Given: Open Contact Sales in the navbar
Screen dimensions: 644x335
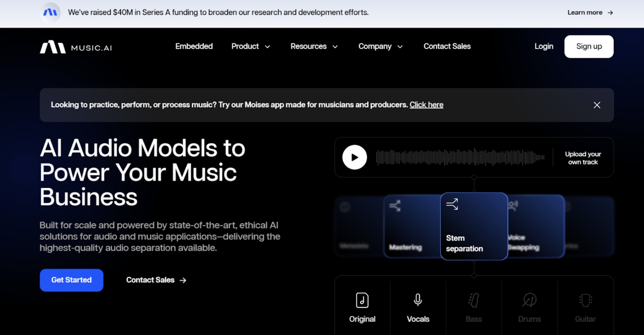Looking at the screenshot, I should (447, 46).
